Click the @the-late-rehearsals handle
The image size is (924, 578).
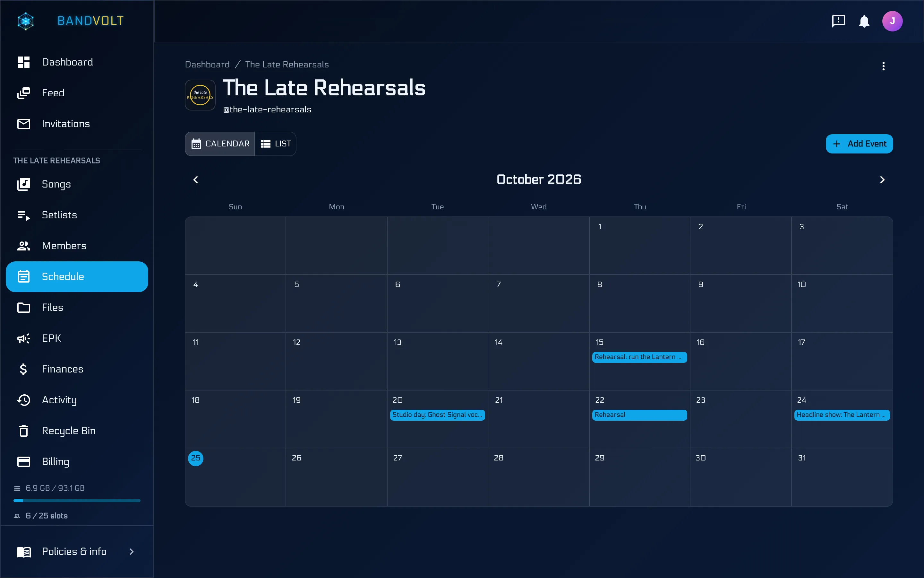pos(267,110)
